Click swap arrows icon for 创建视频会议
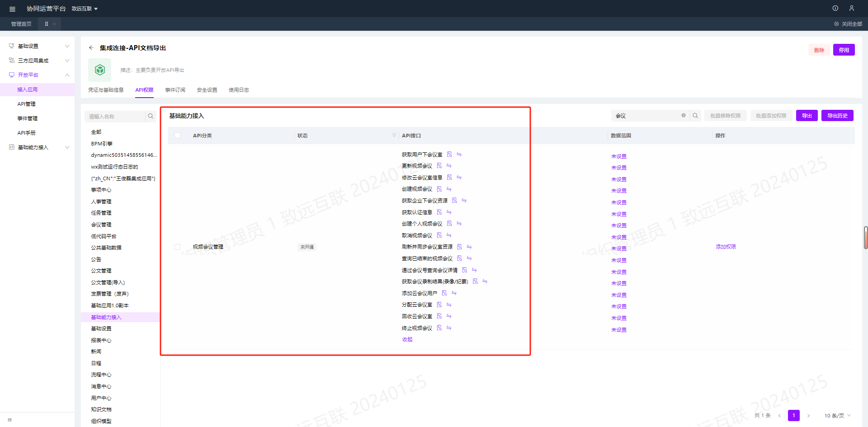The height and width of the screenshot is (427, 868). coord(449,189)
